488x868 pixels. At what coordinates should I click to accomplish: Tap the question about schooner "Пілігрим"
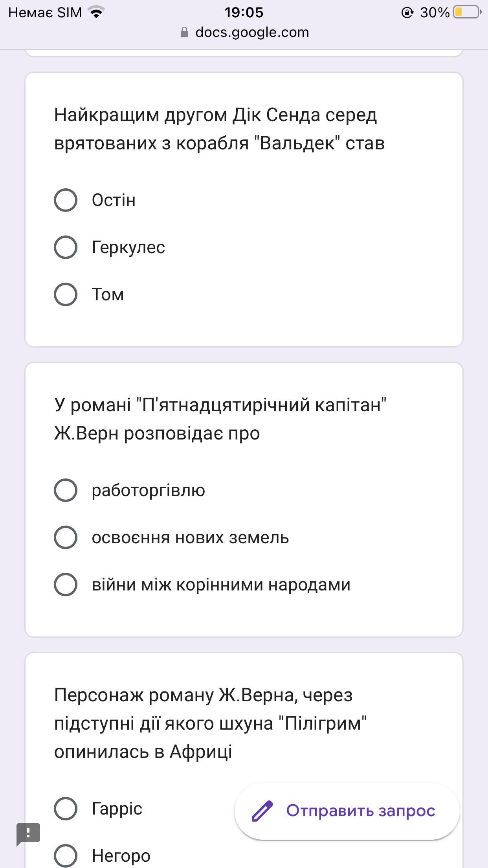pyautogui.click(x=211, y=723)
